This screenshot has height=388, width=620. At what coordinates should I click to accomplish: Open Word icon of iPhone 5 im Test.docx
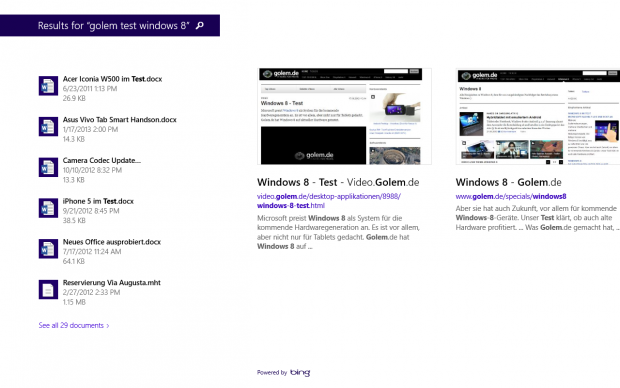[48, 208]
